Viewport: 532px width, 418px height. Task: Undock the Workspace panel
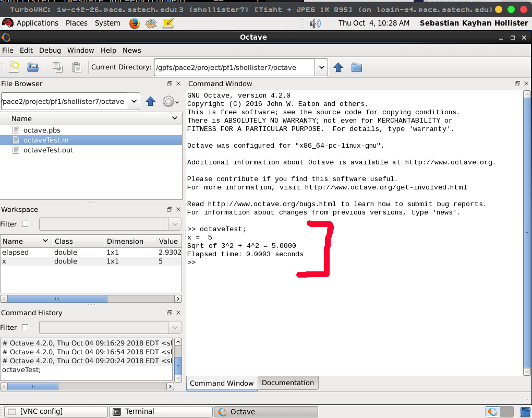click(x=169, y=209)
